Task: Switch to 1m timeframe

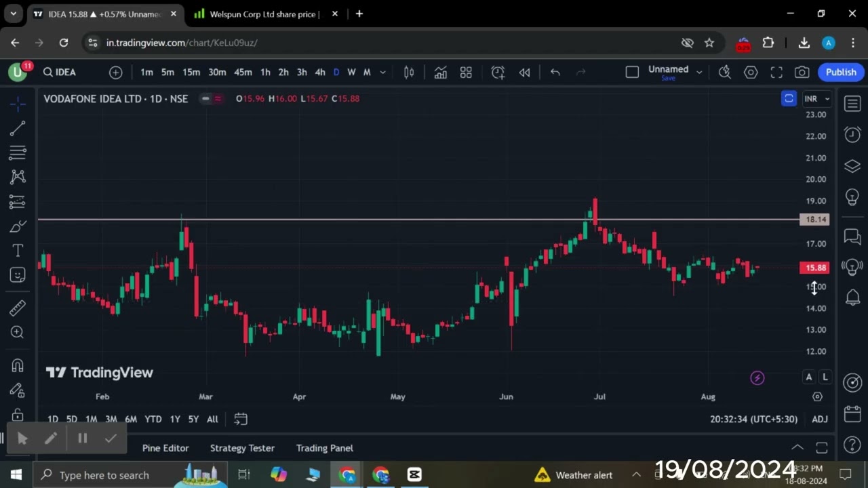Action: click(146, 72)
